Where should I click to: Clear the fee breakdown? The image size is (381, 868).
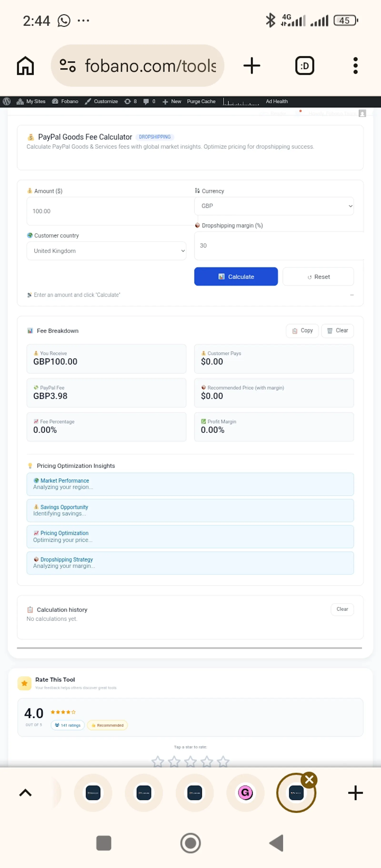point(338,331)
